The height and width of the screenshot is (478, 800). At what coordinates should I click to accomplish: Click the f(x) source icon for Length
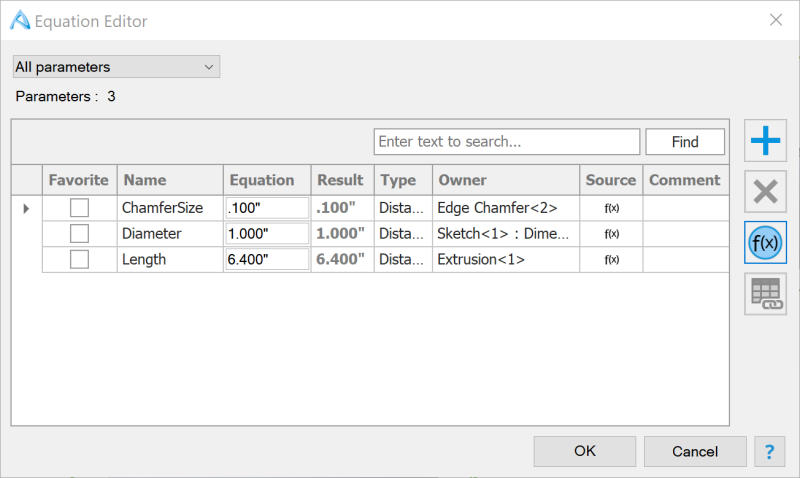[x=611, y=260]
